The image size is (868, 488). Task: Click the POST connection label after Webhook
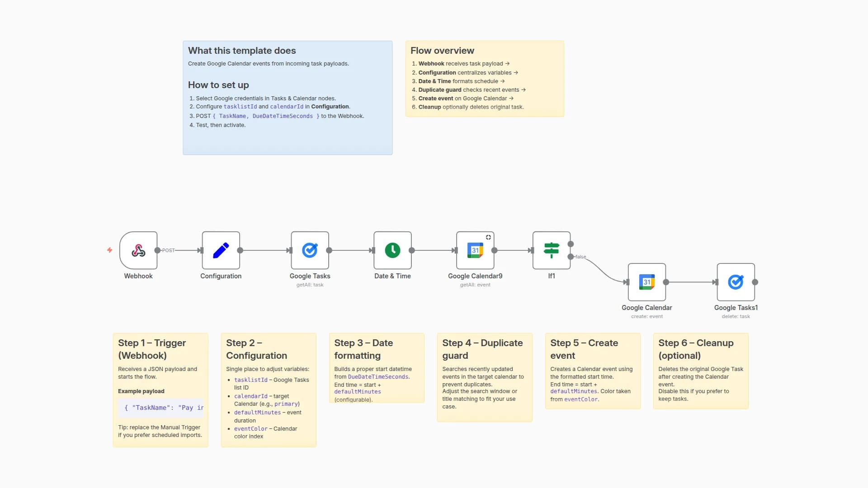(168, 250)
